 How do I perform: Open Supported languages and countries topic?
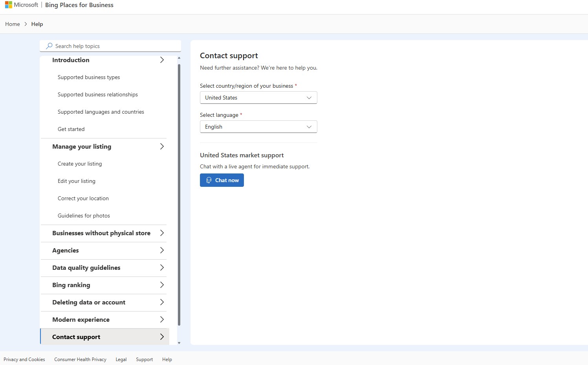[101, 112]
